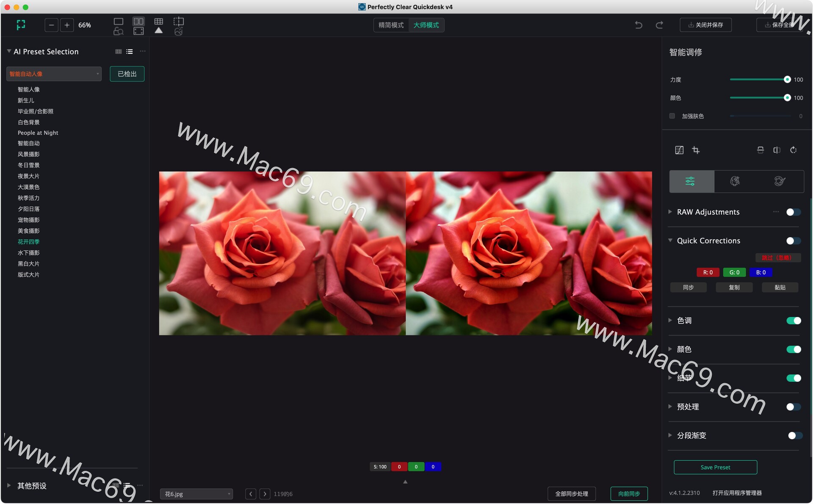Click the 全部同步处理 button
The image size is (813, 504).
[572, 494]
